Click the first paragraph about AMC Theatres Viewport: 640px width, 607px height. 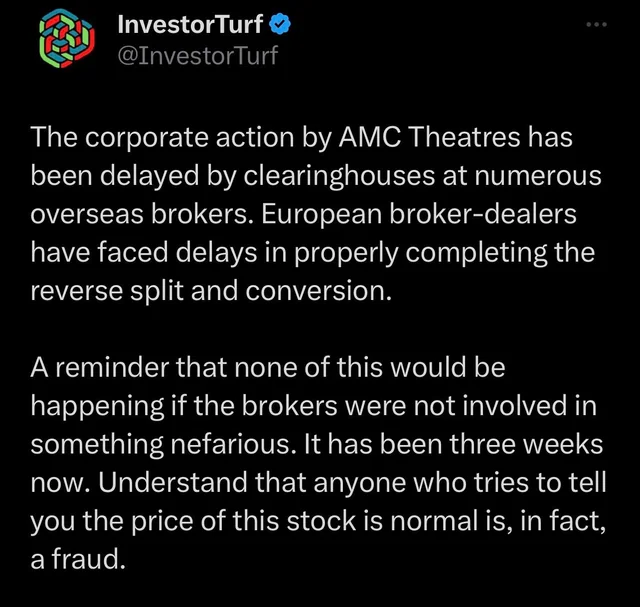[x=316, y=213]
